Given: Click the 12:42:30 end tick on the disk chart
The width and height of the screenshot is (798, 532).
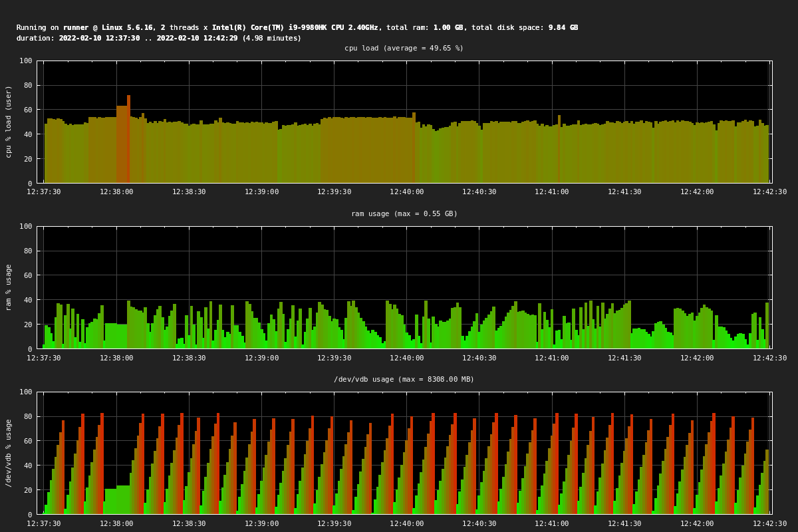Looking at the screenshot, I should 769,524.
